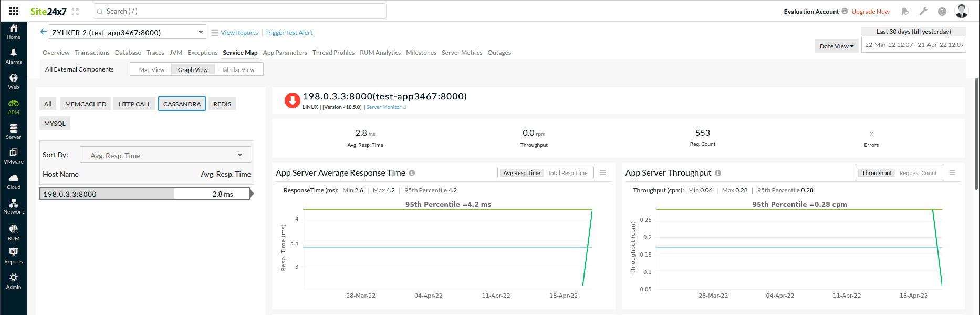The height and width of the screenshot is (315, 980).
Task: Filter components by MEMCACHED
Action: 86,104
